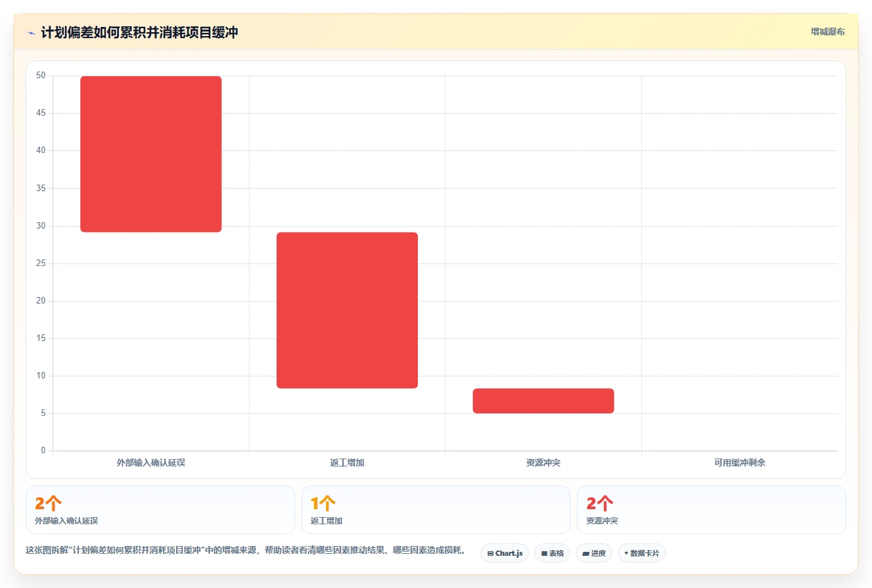
Task: Click the chart title 计划偏差如何累积并消耗项目缓冲
Action: (139, 33)
